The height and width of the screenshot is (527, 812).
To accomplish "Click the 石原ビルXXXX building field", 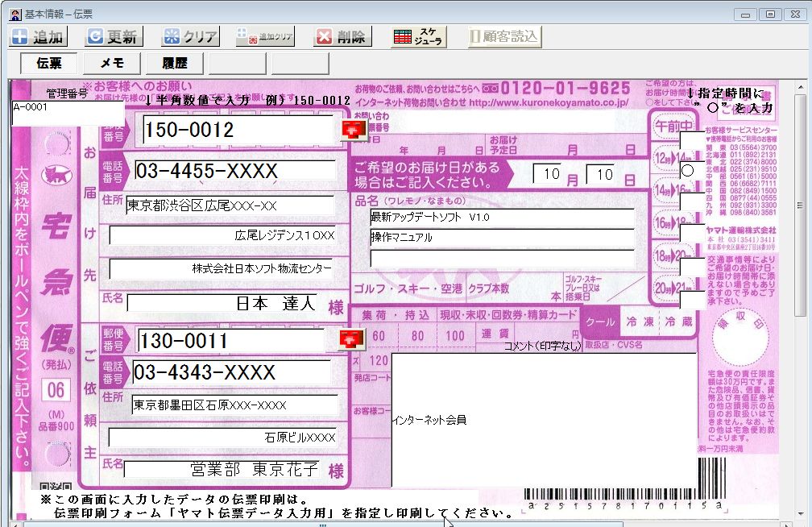I will [223, 438].
